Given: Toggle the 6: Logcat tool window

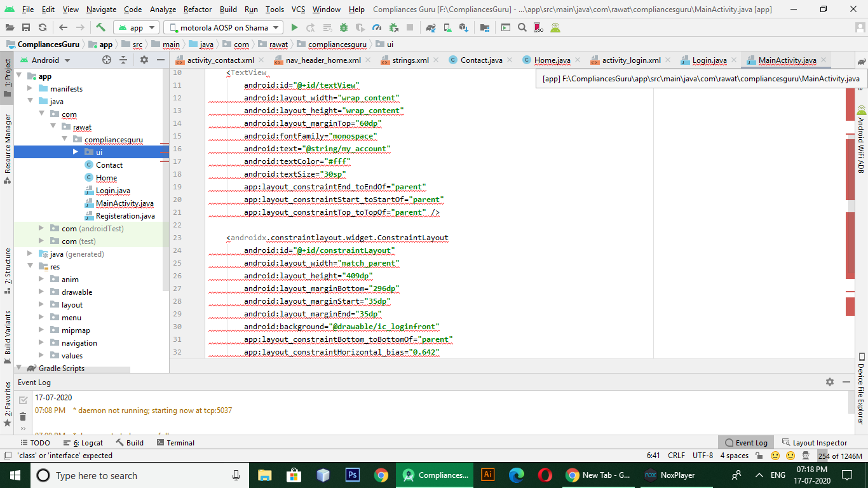Looking at the screenshot, I should click(83, 443).
